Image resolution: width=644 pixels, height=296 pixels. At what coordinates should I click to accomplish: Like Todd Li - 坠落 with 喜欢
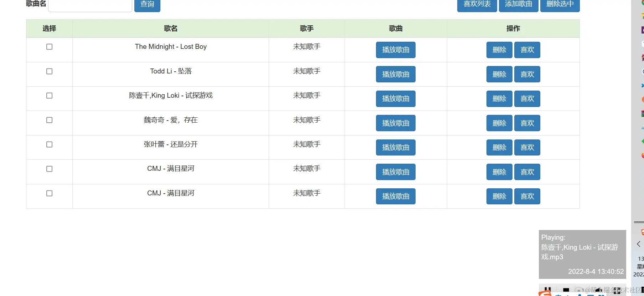[x=527, y=74]
